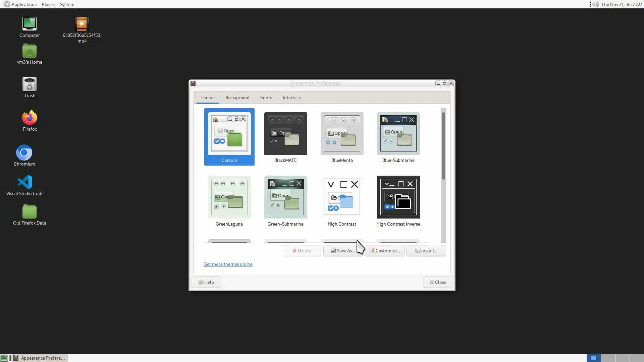This screenshot has height=362, width=644.
Task: Open Get more themes online link
Action: pos(228,264)
